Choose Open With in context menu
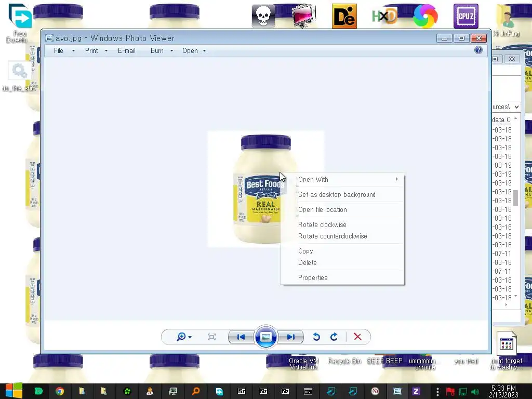The image size is (532, 399). [342, 179]
